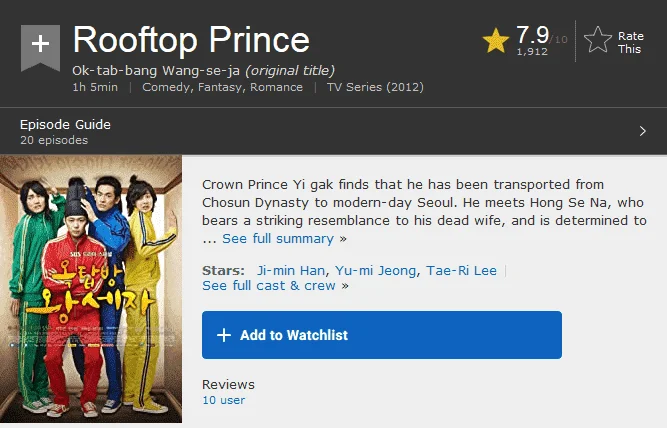Open Episode Guide with 20 episodes
667x428 pixels.
[334, 131]
